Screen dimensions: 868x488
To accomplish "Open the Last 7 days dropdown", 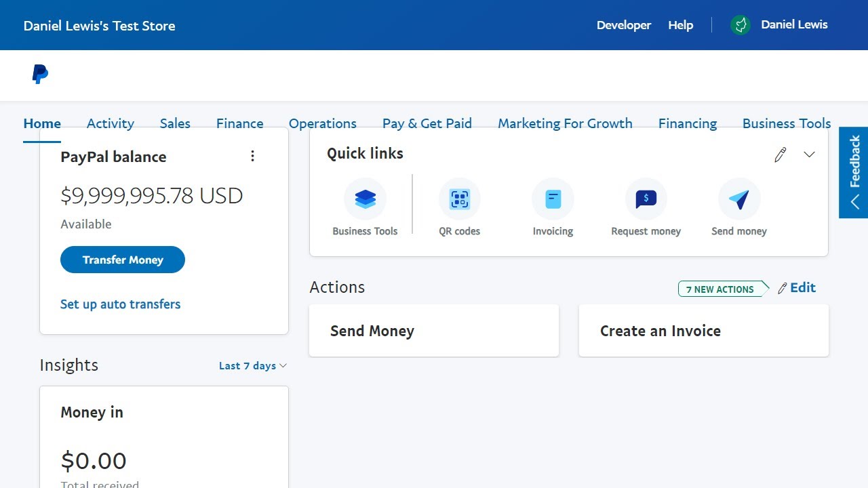I will coord(253,366).
